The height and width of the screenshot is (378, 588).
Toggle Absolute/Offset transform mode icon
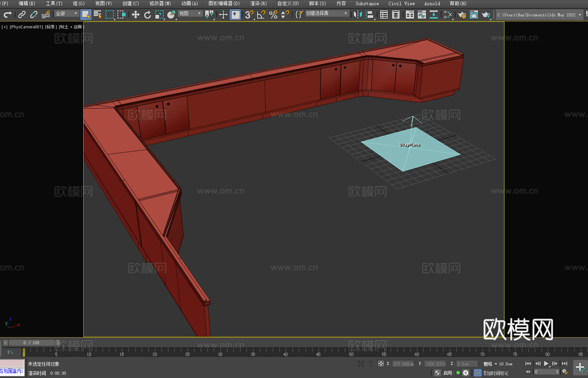tap(381, 364)
